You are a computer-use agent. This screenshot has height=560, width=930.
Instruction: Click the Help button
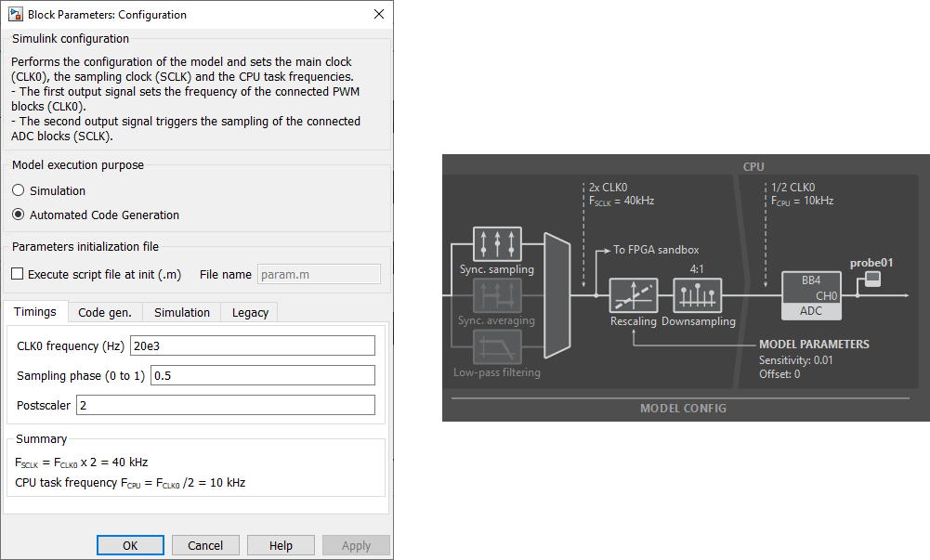(x=281, y=545)
